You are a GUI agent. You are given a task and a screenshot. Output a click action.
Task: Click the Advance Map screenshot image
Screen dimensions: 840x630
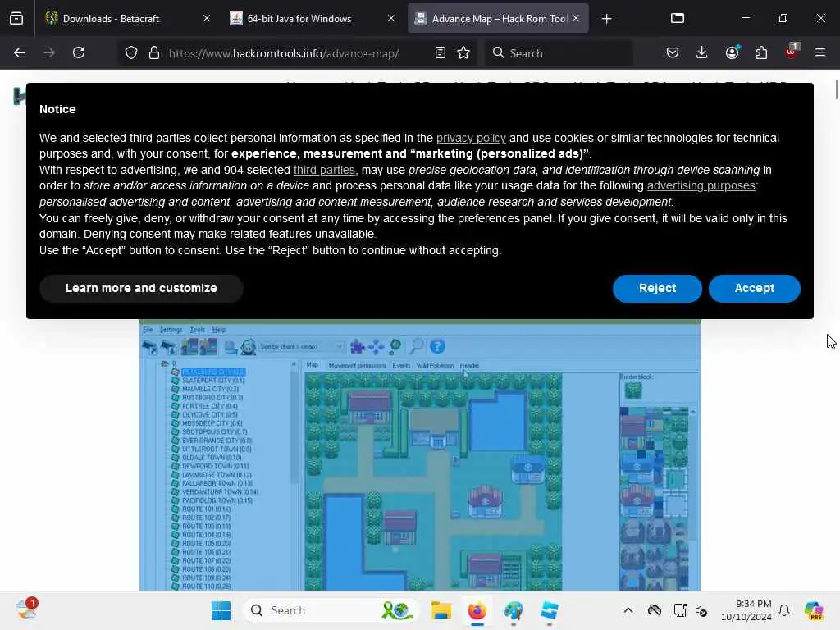click(x=419, y=455)
